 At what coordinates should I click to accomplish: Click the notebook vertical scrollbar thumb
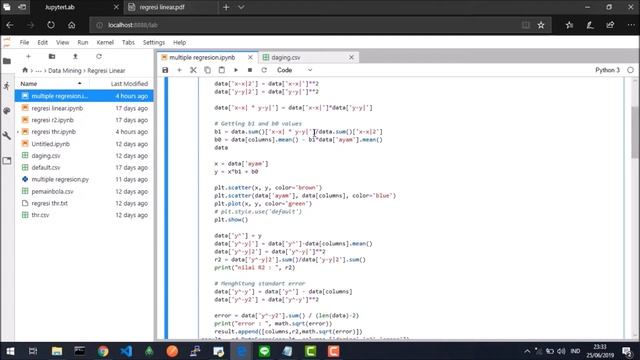(x=635, y=132)
